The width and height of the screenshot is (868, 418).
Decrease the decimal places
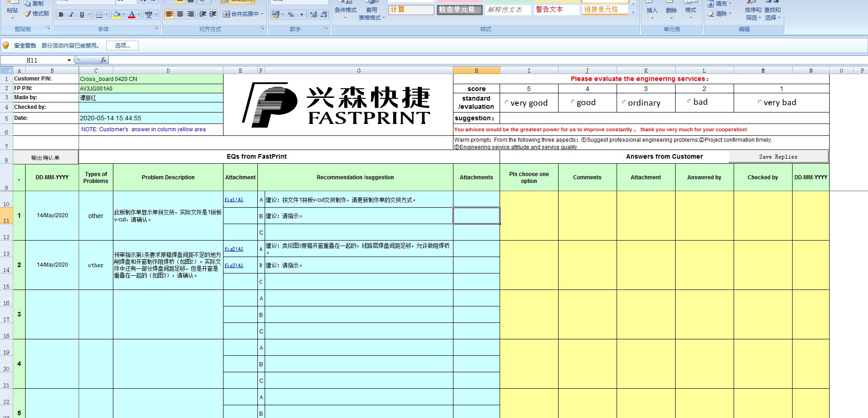(324, 15)
